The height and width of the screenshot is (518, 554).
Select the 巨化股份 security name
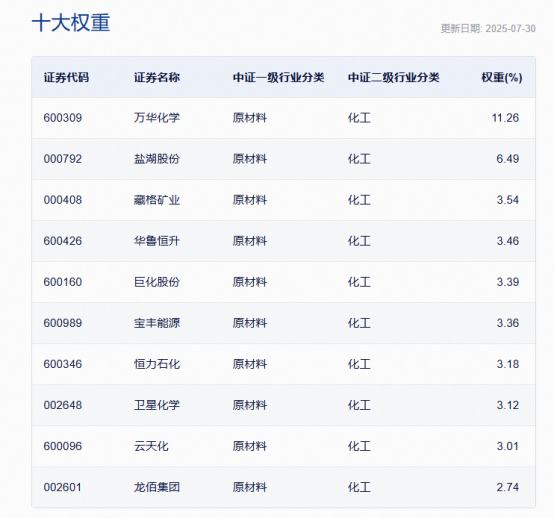click(x=157, y=282)
